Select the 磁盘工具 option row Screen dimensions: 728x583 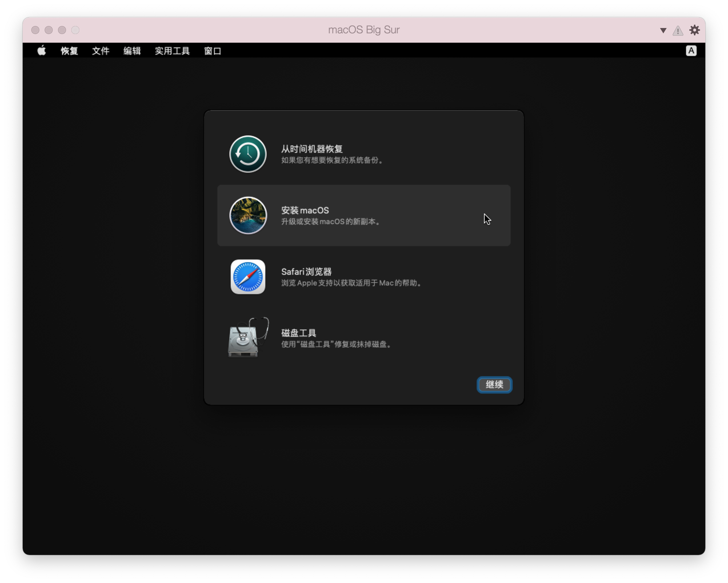pos(363,338)
